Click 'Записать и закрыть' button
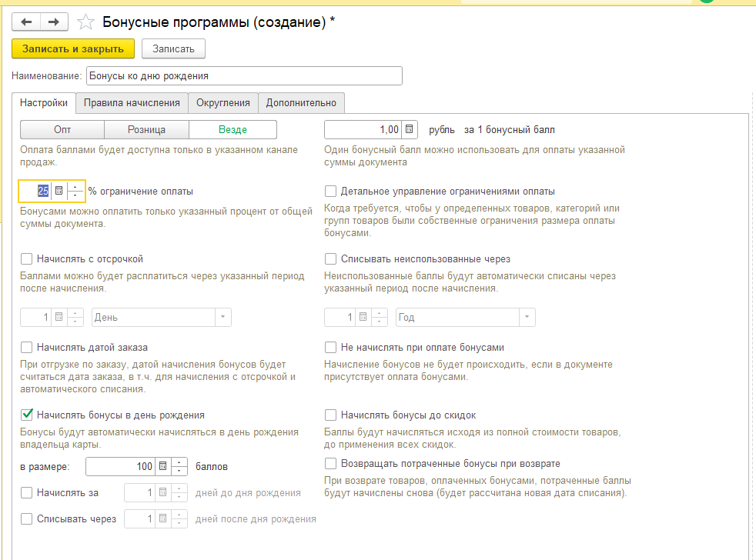Image resolution: width=756 pixels, height=560 pixels. point(73,48)
